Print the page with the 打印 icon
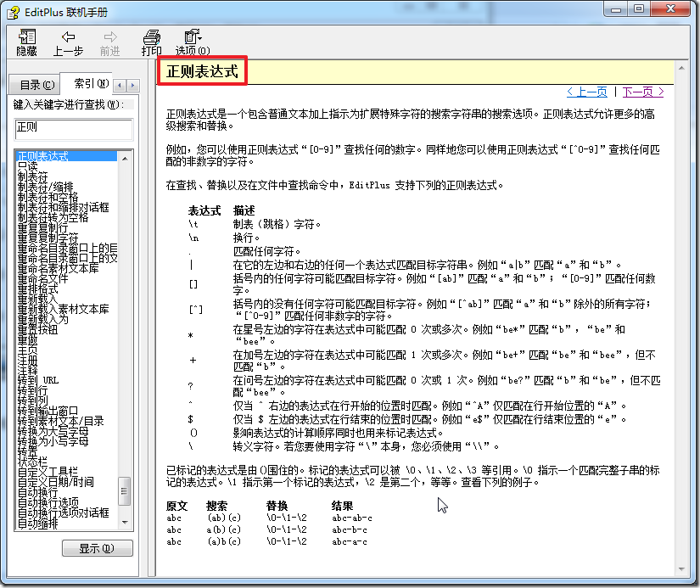This screenshot has height=588, width=700. [151, 43]
